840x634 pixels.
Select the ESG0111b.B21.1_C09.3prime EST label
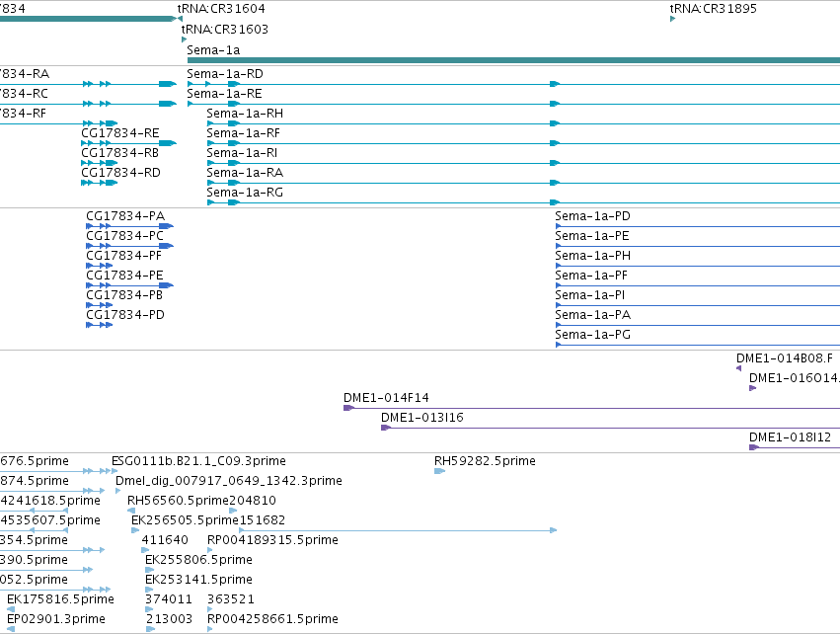pos(198,461)
